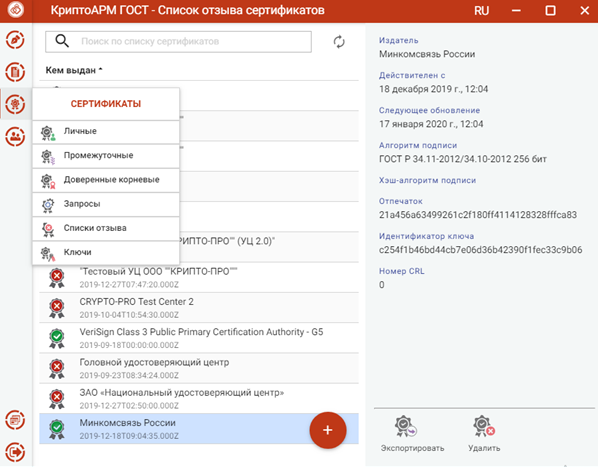Click the СЕРТИФИКАТЫ menu header

coord(106,104)
